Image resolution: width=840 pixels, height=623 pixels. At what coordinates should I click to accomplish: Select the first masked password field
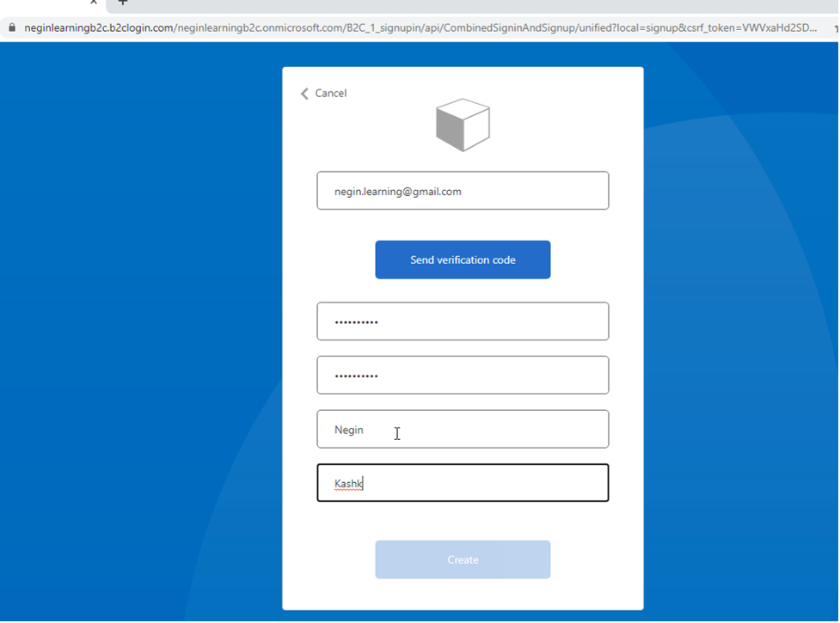463,321
